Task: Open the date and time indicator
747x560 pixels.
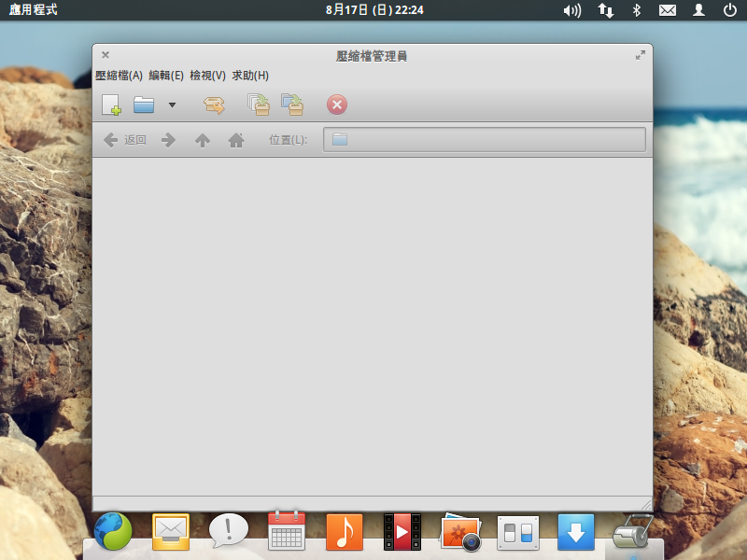Action: click(x=374, y=9)
